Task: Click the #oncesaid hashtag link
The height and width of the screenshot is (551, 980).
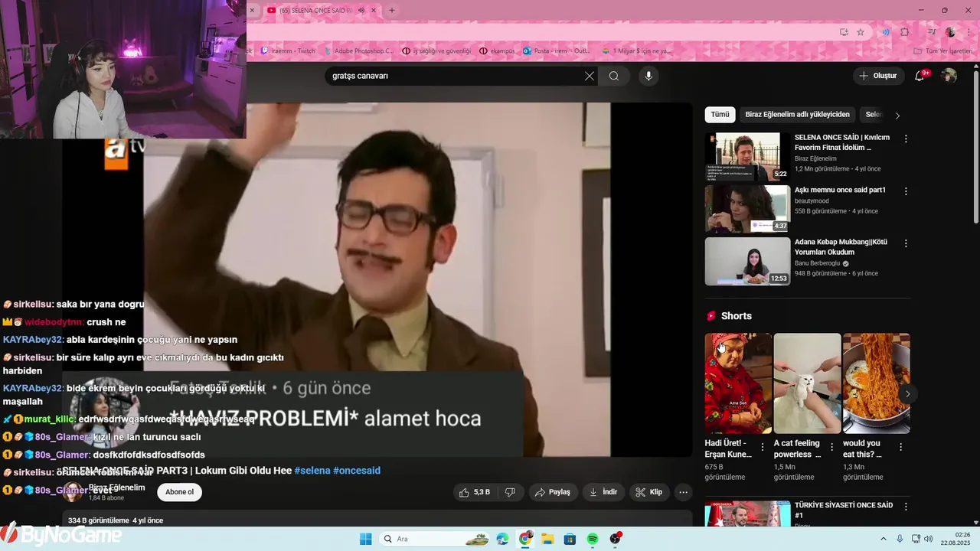Action: 357,471
